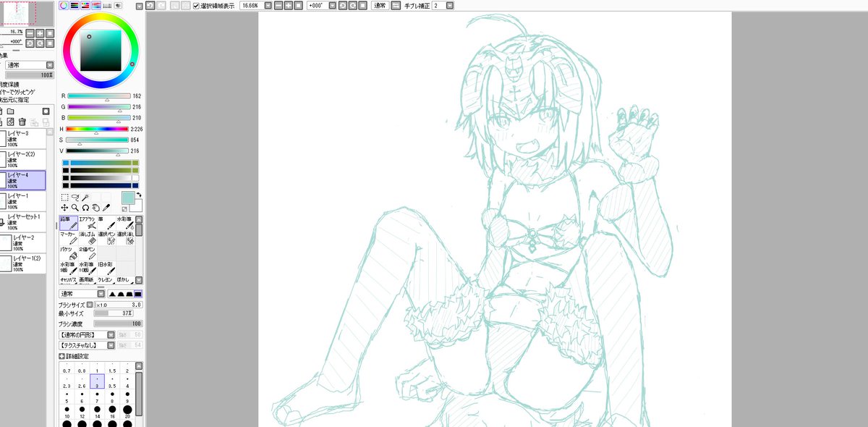Viewport: 868px width, 427px height.
Task: Select the 水彩筆 watercolor brush tool
Action: point(125,223)
